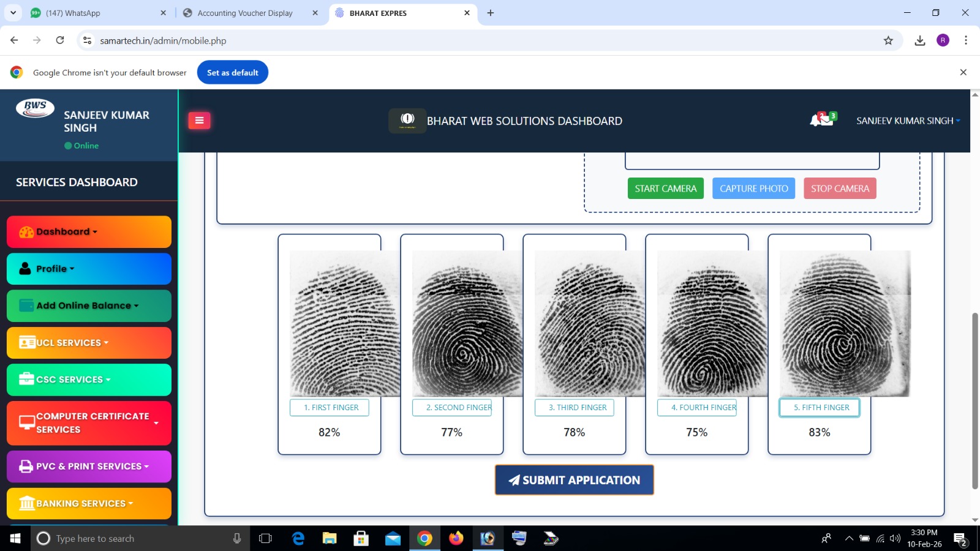980x551 pixels.
Task: Reload the page
Action: [x=60, y=40]
